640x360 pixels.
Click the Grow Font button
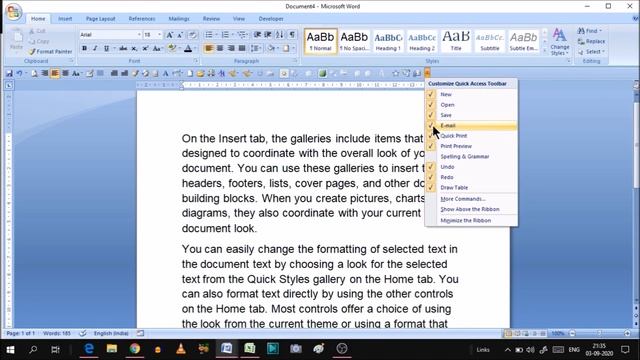click(169, 35)
